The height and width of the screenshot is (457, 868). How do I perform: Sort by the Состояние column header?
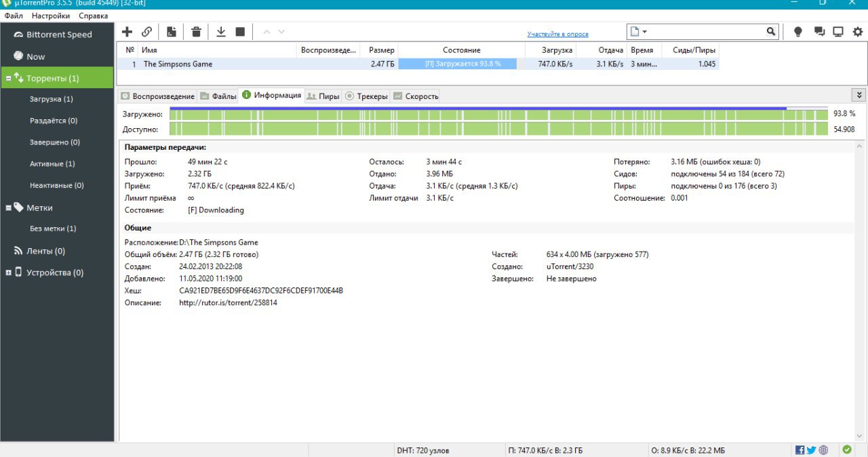461,50
